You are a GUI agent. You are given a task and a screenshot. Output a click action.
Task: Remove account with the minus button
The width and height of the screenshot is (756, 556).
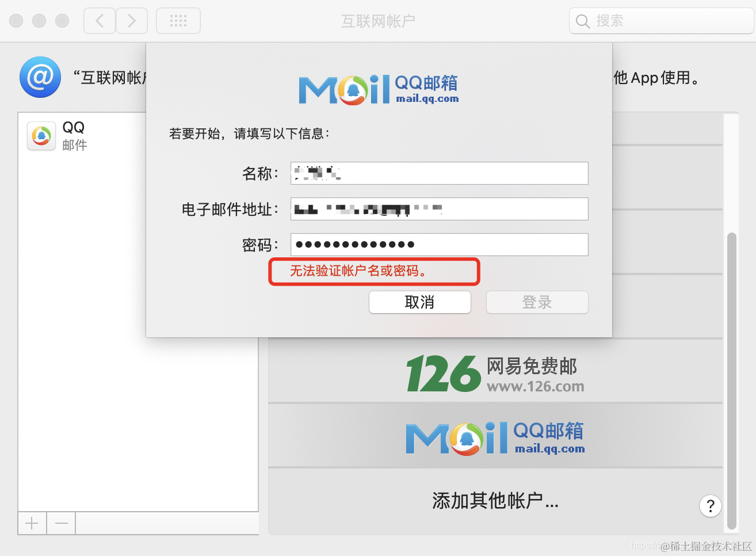tap(62, 523)
